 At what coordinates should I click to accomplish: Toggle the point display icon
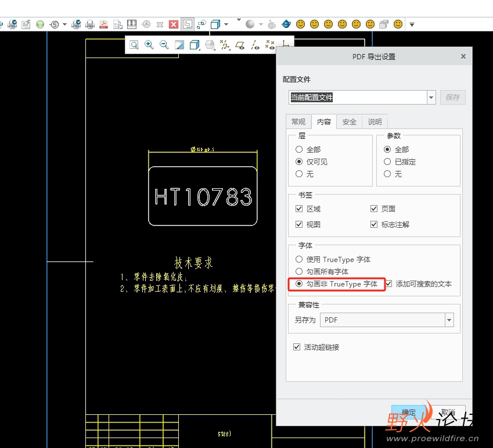[270, 45]
